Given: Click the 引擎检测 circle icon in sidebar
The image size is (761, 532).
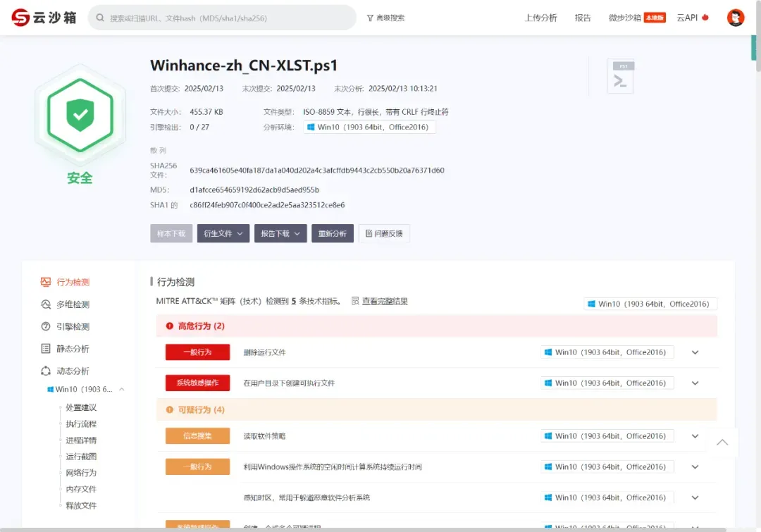Looking at the screenshot, I should pos(46,327).
